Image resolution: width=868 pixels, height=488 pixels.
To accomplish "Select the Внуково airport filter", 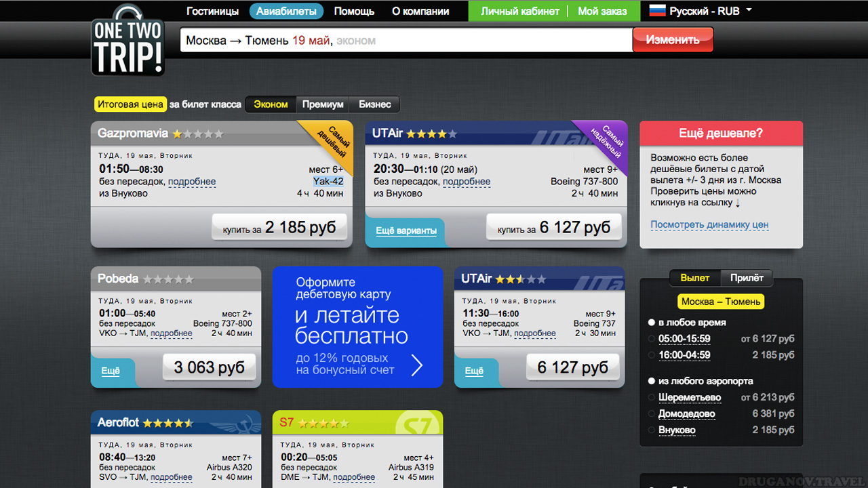I will tap(677, 430).
